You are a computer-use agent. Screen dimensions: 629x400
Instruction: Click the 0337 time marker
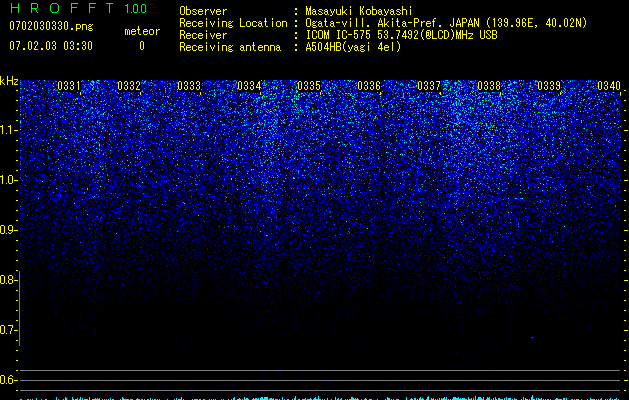point(429,86)
